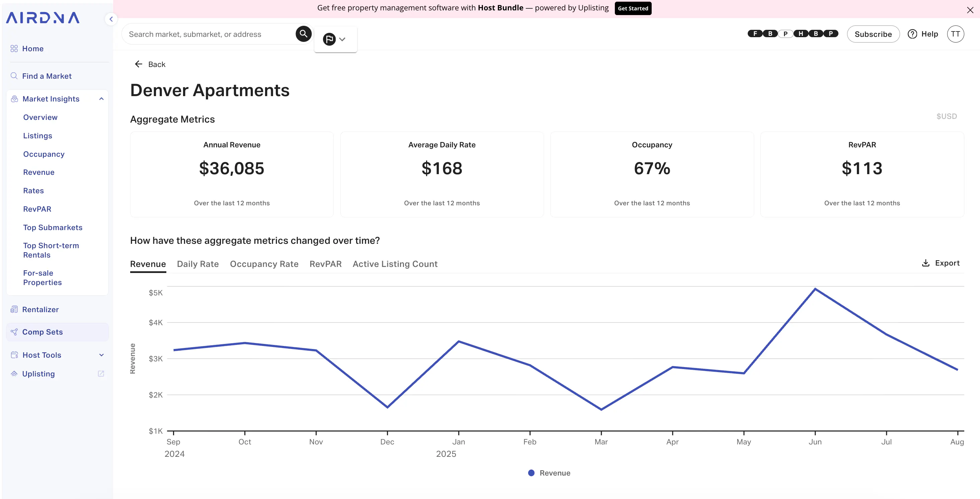Screen dimensions: 980x499
Task: Open For-sale Properties in sidebar
Action: click(42, 278)
